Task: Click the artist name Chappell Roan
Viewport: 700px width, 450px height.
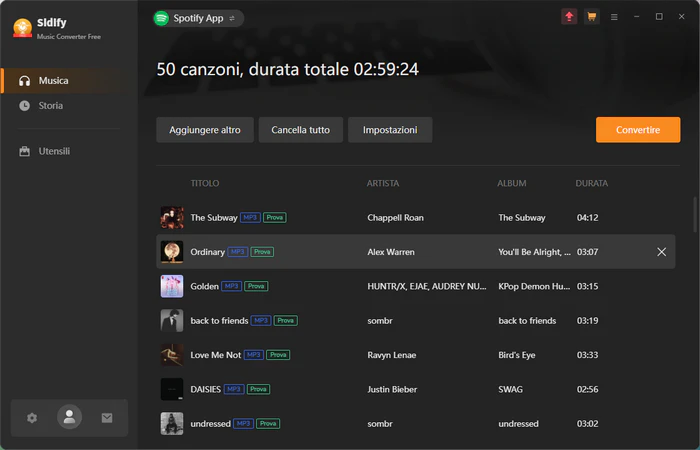Action: click(396, 218)
